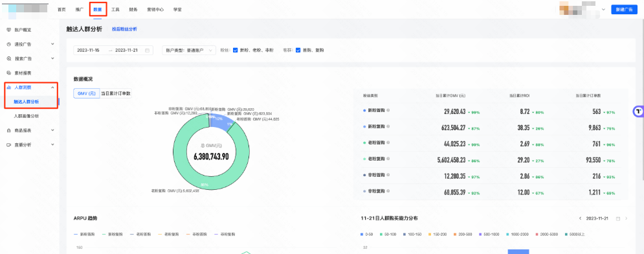The width and height of the screenshot is (644, 254).
Task: Expand the 搜索广告 sidebar chevron
Action: [x=52, y=58]
